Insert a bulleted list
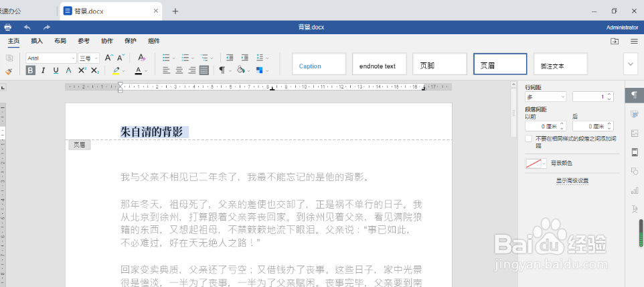Screen dimensions: 644x287 pos(166,58)
